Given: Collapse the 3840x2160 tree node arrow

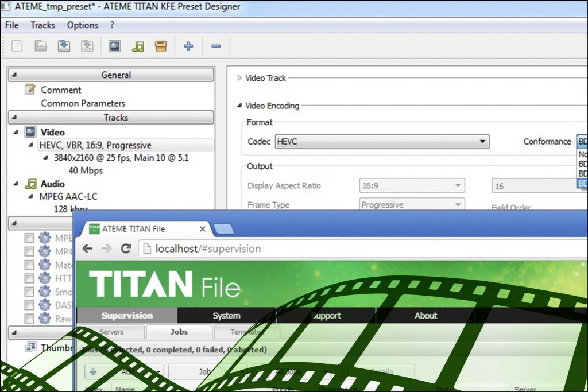Looking at the screenshot, I should (x=45, y=158).
